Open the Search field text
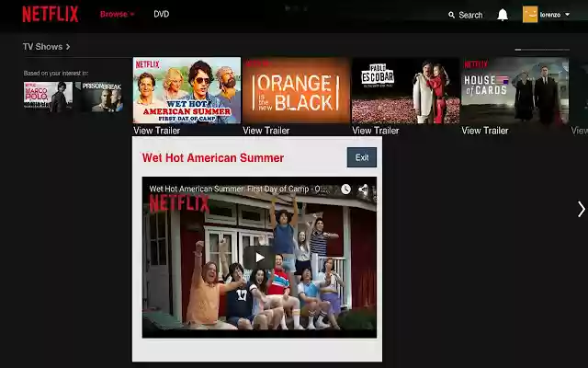The width and height of the screenshot is (588, 368). pos(470,15)
